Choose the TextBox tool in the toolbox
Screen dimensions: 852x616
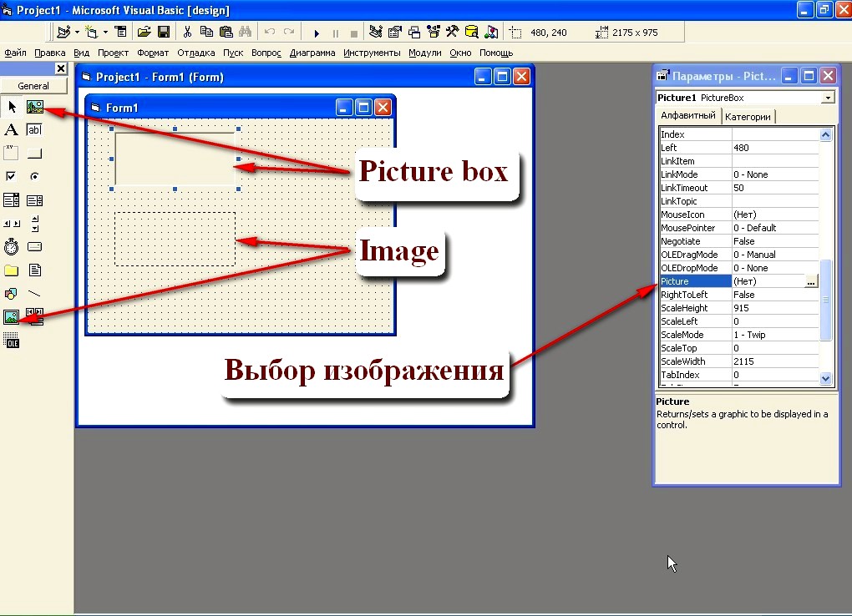click(35, 130)
